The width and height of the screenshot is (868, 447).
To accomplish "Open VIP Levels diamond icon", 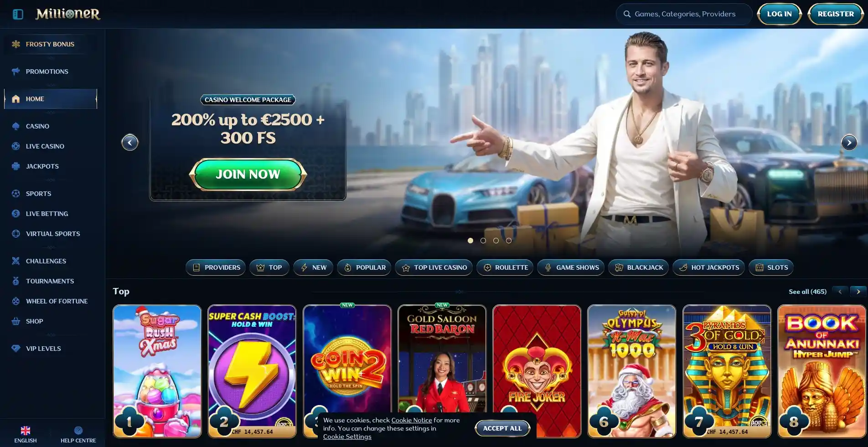I will tap(16, 349).
